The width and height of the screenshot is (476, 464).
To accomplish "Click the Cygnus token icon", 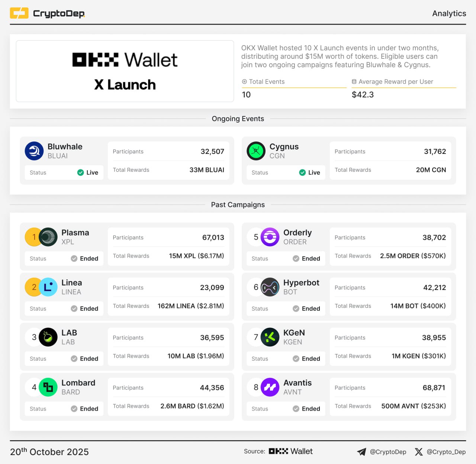I will tap(256, 151).
